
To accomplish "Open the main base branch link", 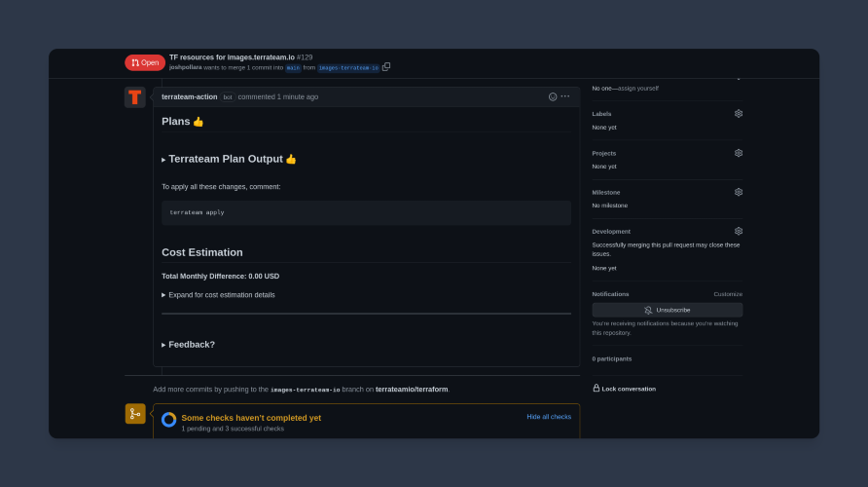I will tap(293, 67).
